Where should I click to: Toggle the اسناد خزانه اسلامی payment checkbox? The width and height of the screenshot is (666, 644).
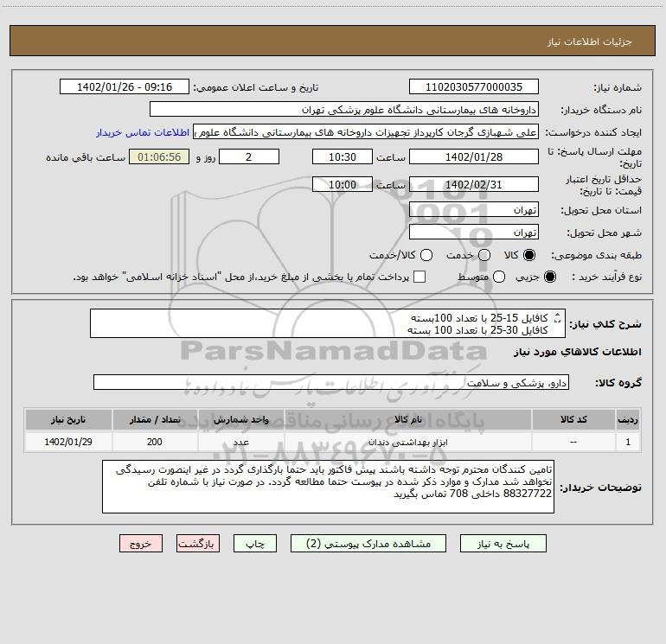tap(419, 277)
